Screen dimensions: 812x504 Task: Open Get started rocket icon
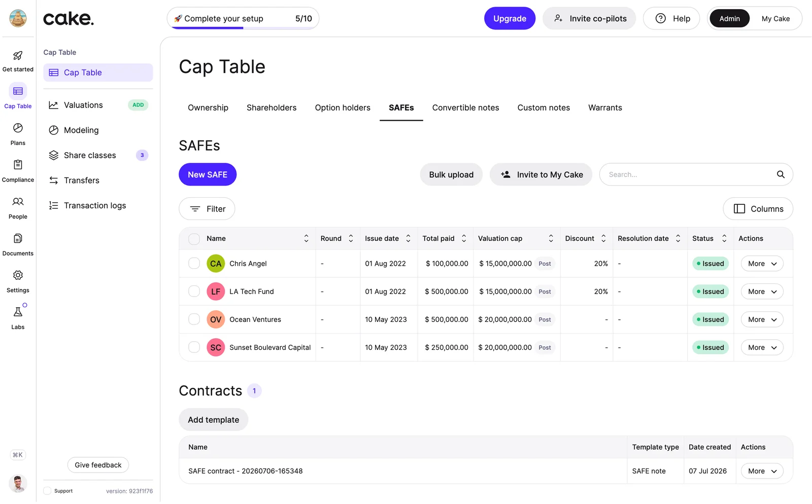pyautogui.click(x=18, y=56)
